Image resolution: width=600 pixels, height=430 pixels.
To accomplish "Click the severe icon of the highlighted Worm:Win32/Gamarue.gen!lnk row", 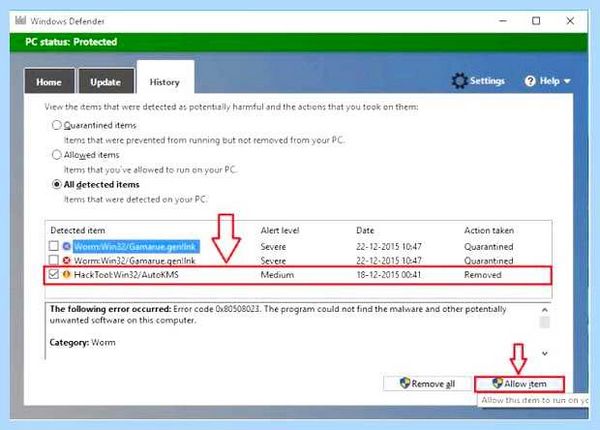I will (x=67, y=246).
